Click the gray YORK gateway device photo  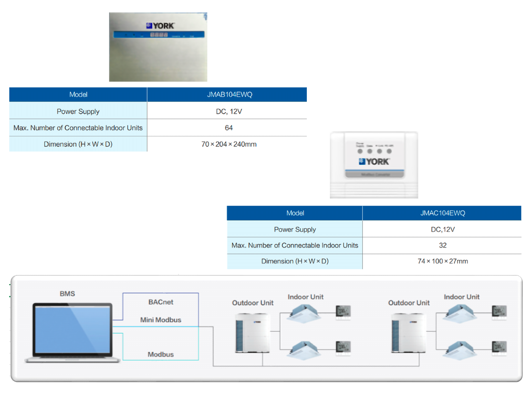tap(158, 47)
